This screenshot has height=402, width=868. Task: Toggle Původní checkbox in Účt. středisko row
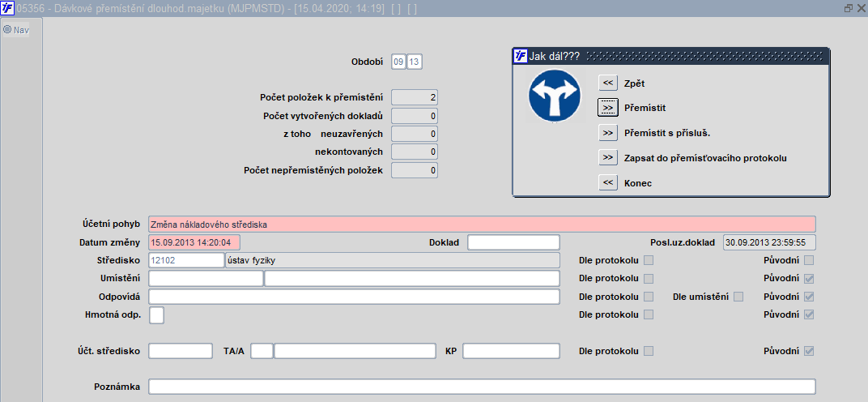[810, 351]
